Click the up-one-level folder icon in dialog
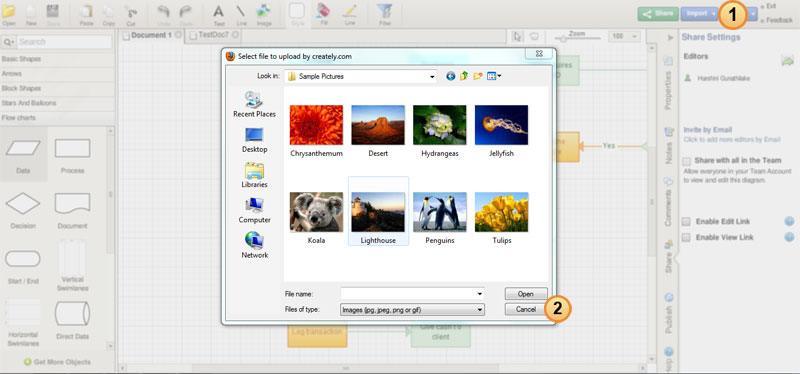The image size is (800, 374). [464, 76]
